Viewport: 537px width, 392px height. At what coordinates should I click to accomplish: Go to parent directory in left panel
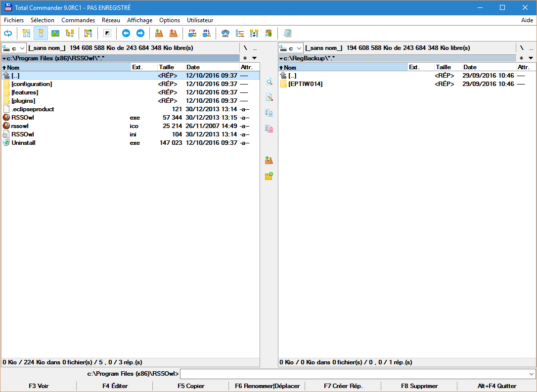(255, 48)
